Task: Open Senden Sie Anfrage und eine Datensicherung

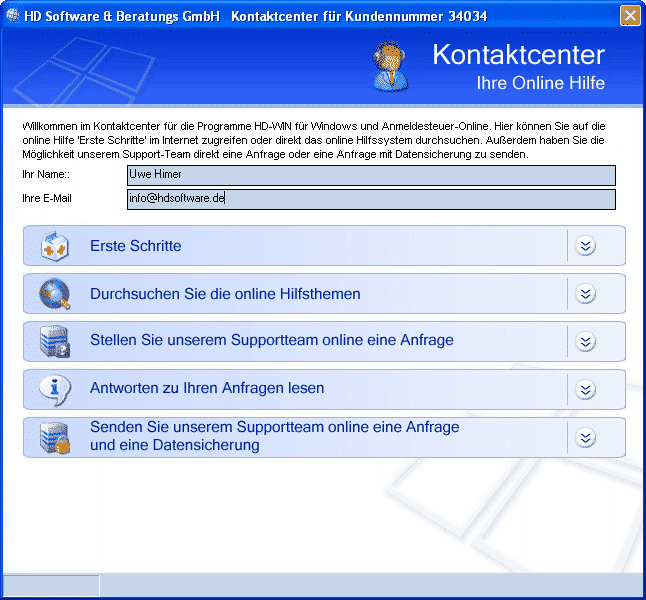Action: click(x=275, y=436)
